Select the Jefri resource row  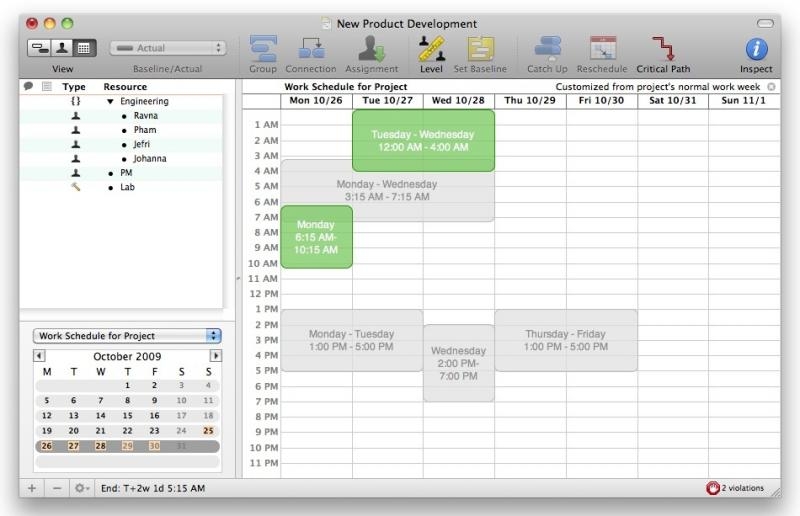(121, 144)
